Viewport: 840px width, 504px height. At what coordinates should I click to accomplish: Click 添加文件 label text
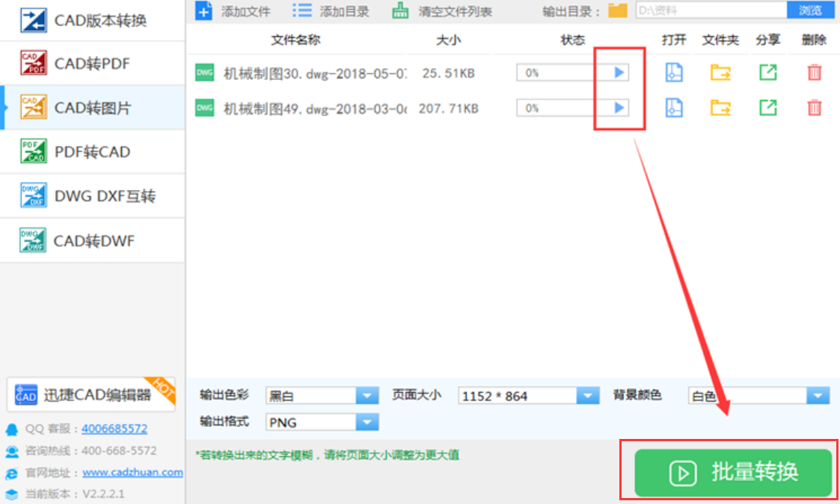tap(245, 11)
